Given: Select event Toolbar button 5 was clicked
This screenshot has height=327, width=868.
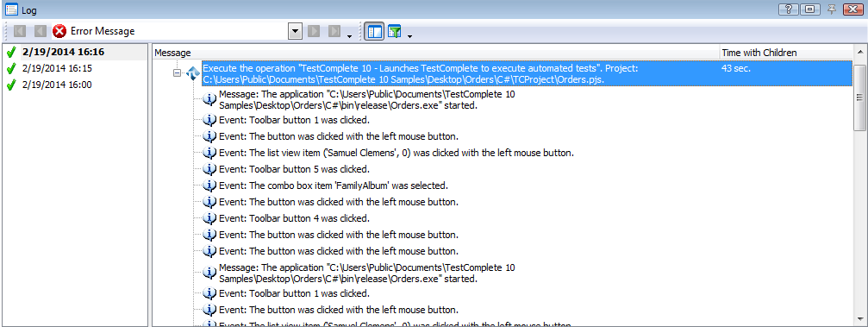Looking at the screenshot, I should click(294, 168).
